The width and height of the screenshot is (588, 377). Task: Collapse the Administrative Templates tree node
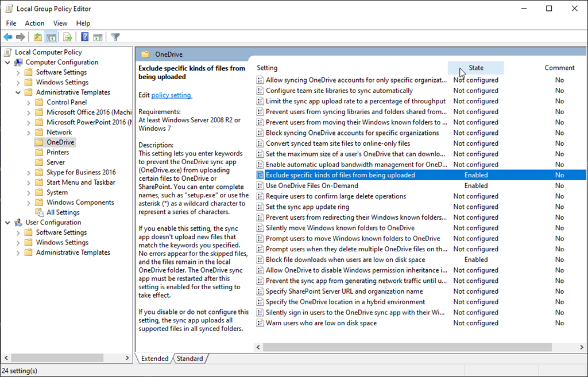click(18, 92)
